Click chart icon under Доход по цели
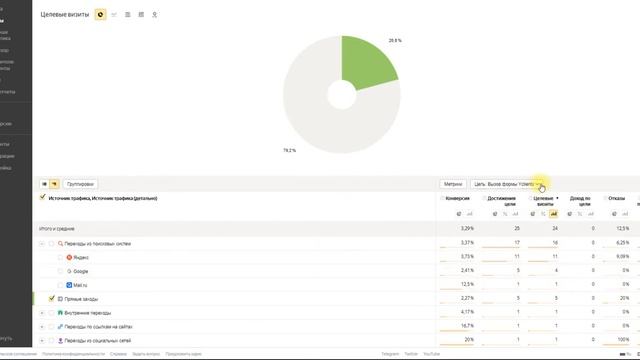Viewport: 640px width, 360px height. point(590,214)
